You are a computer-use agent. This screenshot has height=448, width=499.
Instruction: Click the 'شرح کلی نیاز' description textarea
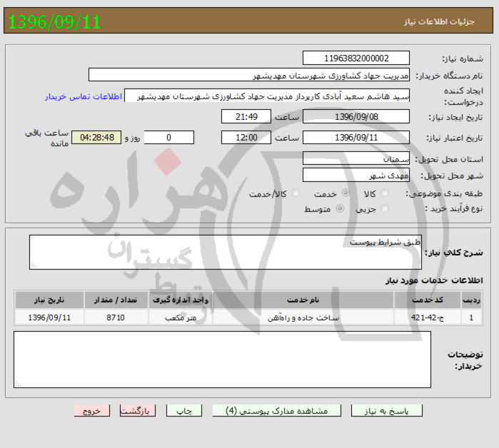click(x=226, y=253)
